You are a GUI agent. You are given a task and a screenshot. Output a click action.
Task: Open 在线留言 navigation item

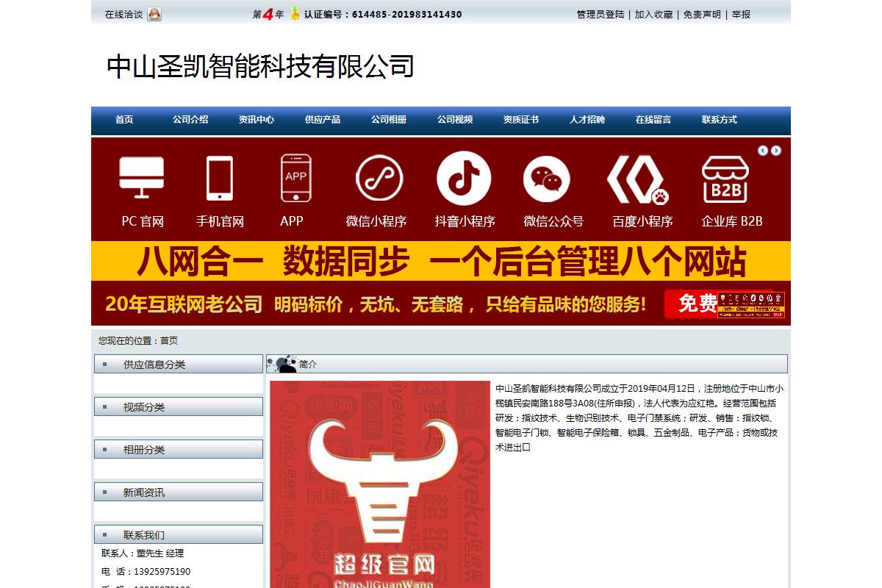[653, 120]
